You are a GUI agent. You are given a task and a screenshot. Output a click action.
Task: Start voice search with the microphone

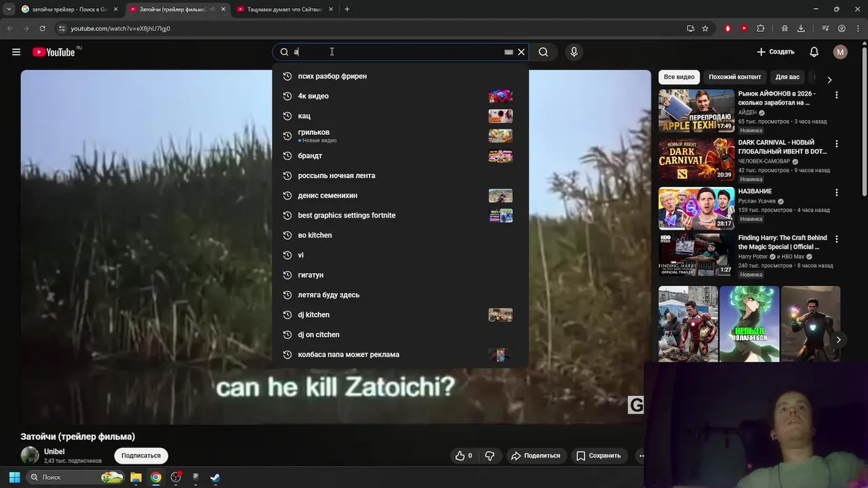click(574, 52)
